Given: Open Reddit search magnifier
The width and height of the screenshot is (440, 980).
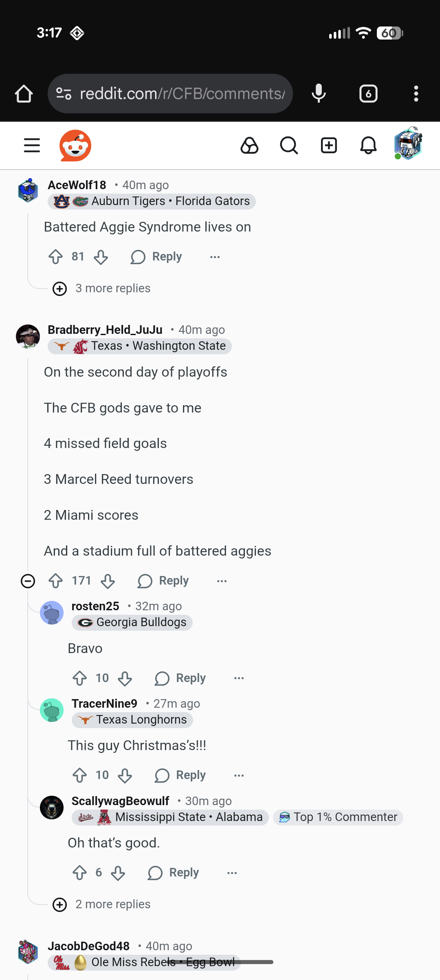Looking at the screenshot, I should pos(289,146).
